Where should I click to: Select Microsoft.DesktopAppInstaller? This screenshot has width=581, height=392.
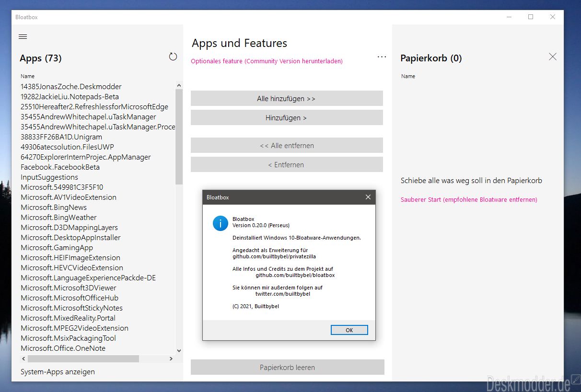[70, 238]
